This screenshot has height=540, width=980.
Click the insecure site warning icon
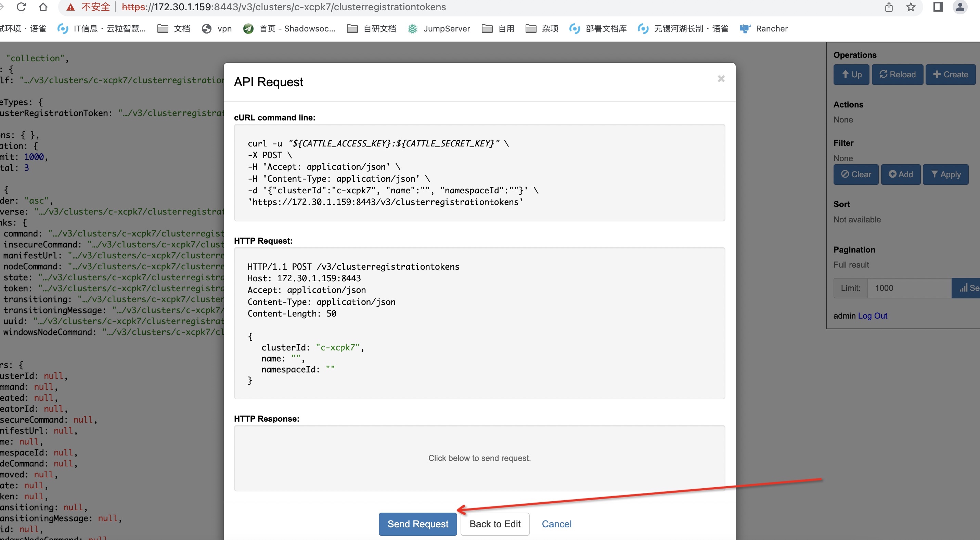pyautogui.click(x=70, y=7)
